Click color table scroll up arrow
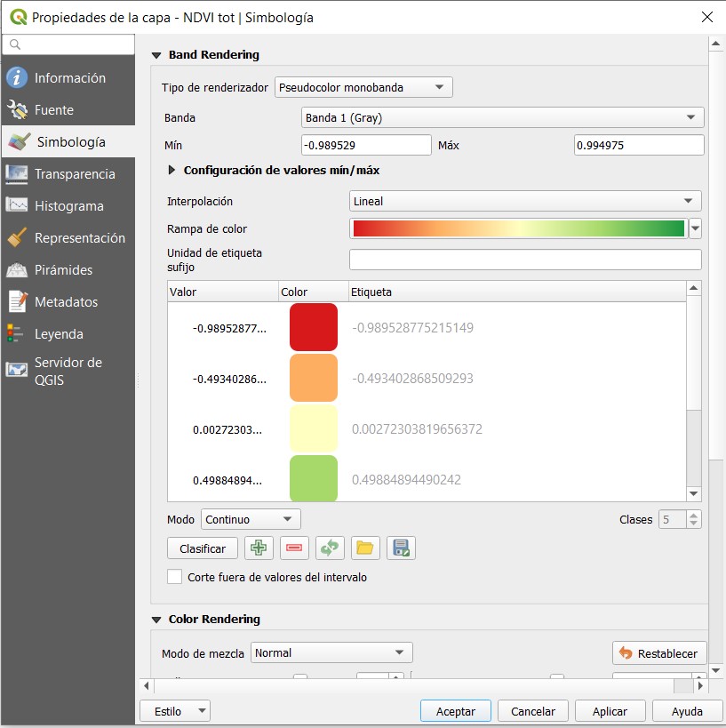Viewport: 726px width, 728px height. [693, 288]
